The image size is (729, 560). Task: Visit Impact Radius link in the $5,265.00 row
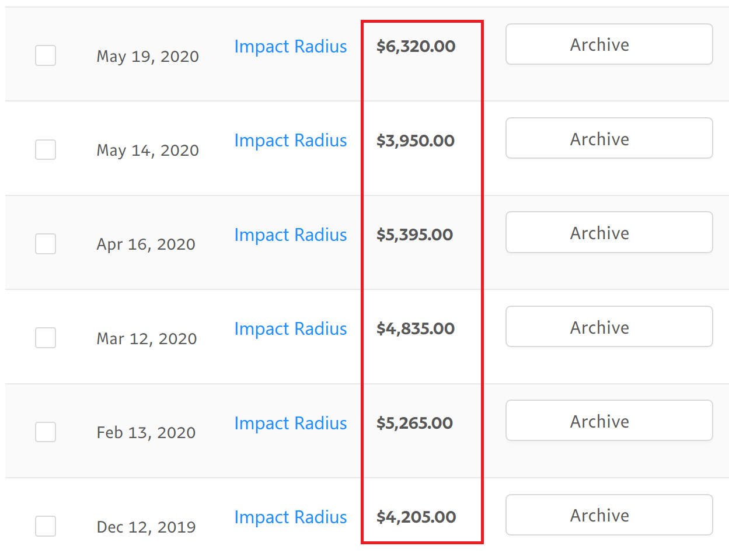(x=291, y=423)
